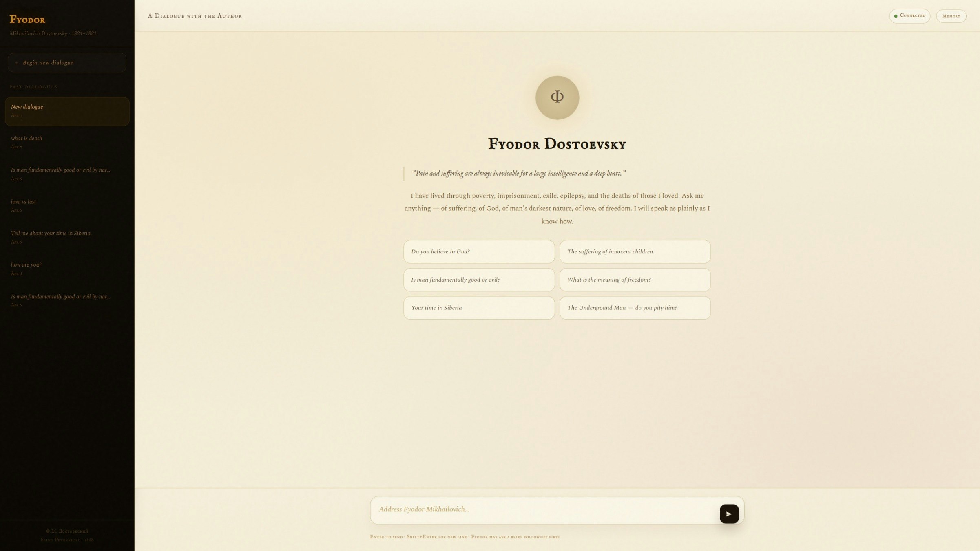Click the Phi avatar emblem
The image size is (980, 551).
point(557,97)
